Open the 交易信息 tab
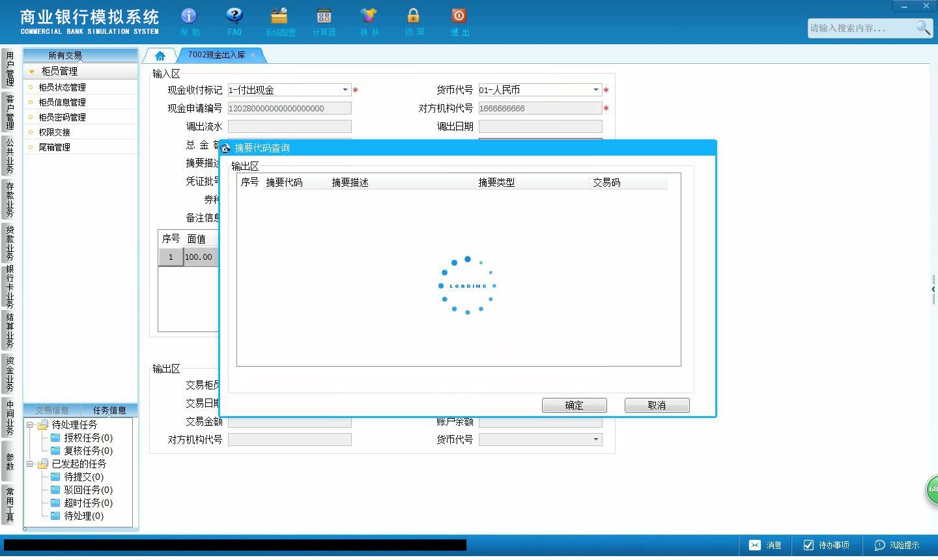The height and width of the screenshot is (560, 938). point(52,410)
